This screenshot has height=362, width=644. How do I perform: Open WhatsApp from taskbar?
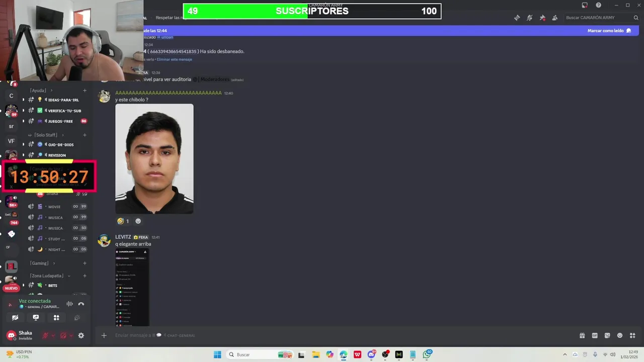tap(427, 354)
